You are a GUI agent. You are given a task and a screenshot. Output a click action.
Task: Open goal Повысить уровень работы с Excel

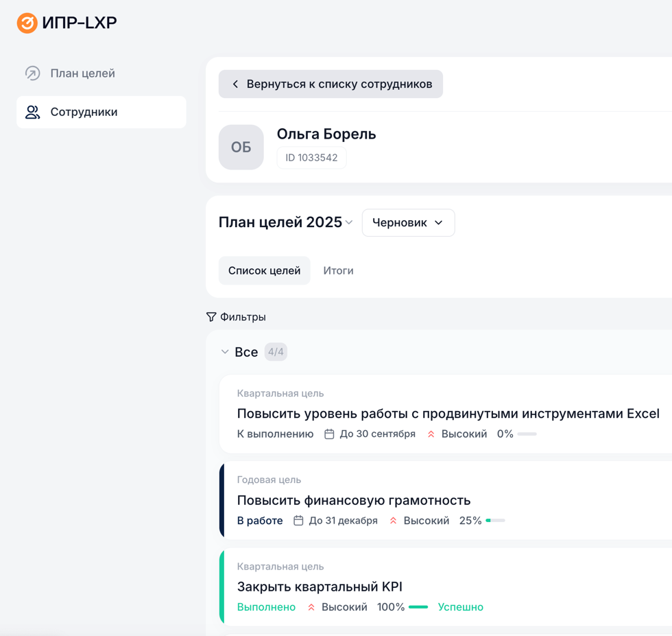[x=448, y=414]
